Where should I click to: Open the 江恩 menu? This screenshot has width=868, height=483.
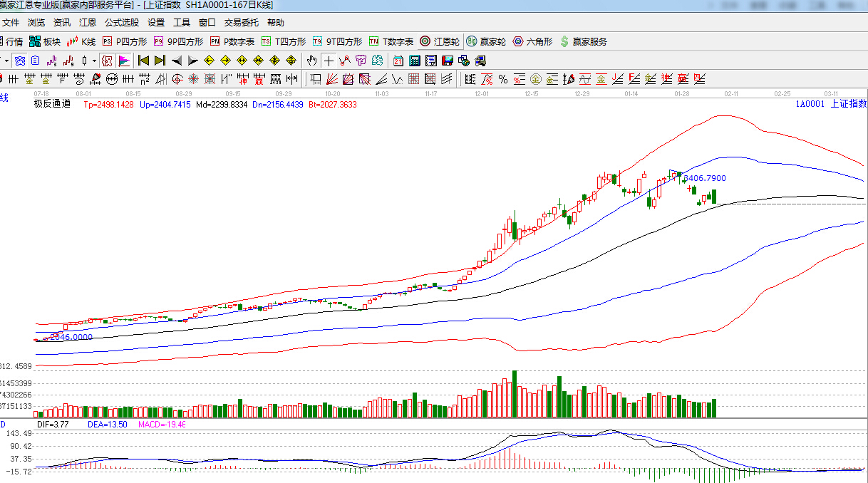88,23
